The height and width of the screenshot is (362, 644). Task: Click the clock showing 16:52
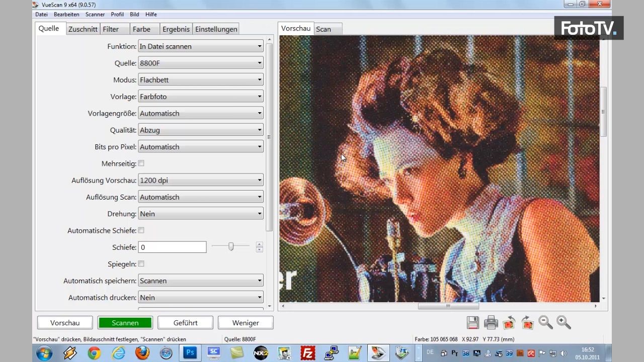588,349
